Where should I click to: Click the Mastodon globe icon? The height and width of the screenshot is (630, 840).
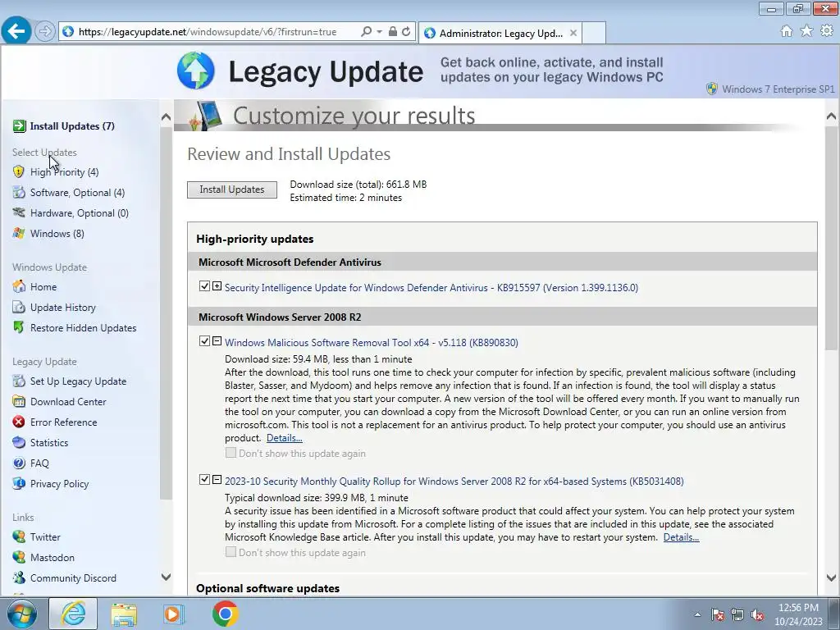pos(19,557)
